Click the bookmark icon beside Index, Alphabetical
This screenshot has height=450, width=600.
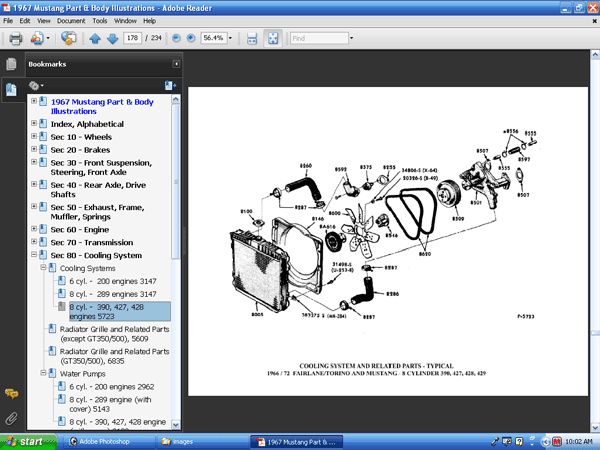click(43, 124)
